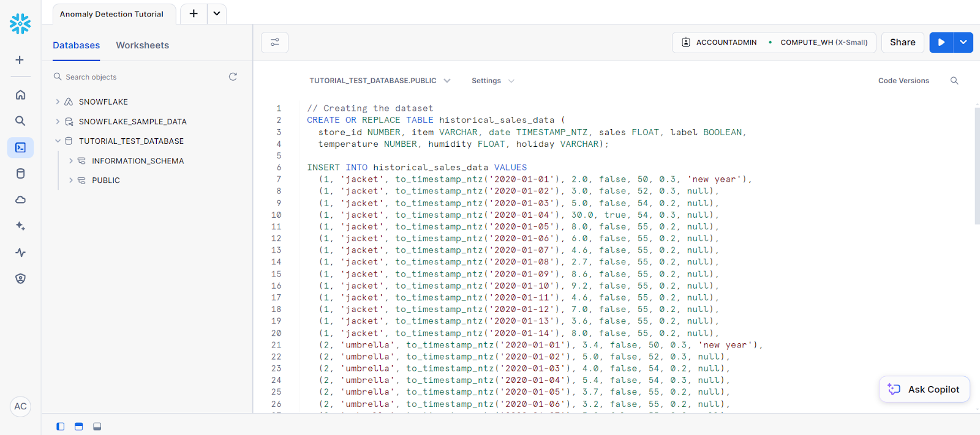Open Code Versions
This screenshot has width=980, height=435.
(x=903, y=81)
